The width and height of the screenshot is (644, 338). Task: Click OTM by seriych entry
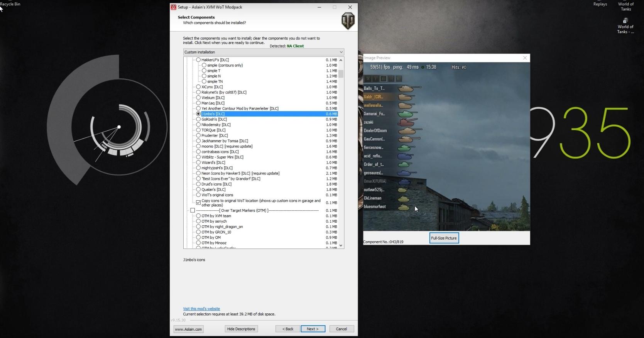coord(214,221)
